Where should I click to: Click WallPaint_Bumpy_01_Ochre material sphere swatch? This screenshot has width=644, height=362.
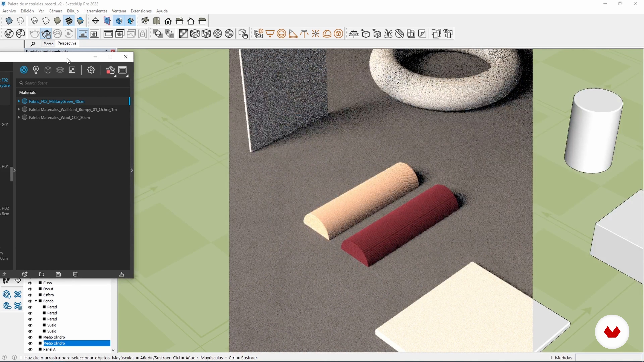[x=24, y=109]
